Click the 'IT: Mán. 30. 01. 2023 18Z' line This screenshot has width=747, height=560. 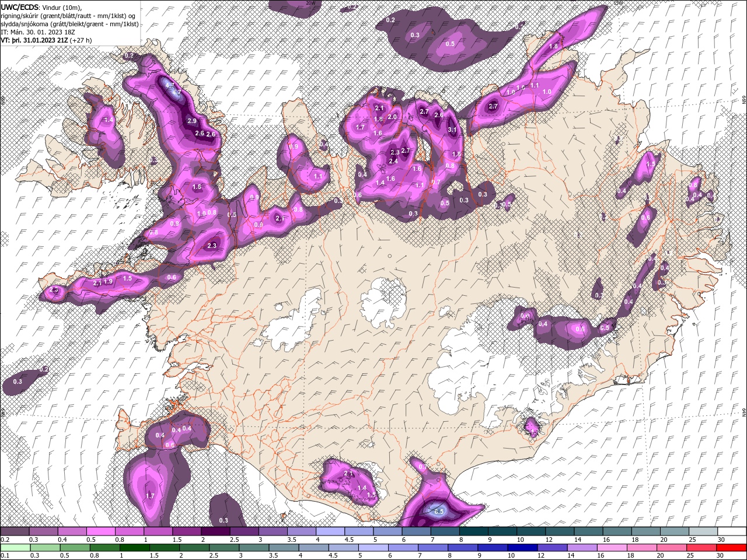[x=38, y=32]
